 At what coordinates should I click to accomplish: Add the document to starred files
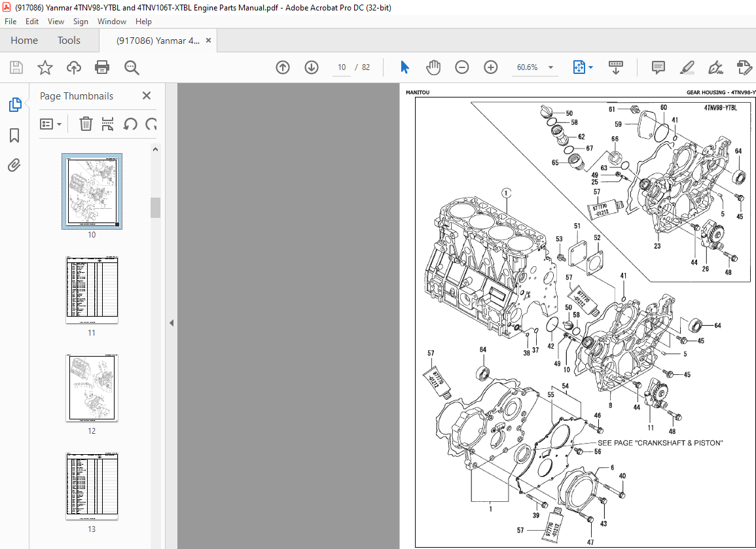coord(45,67)
